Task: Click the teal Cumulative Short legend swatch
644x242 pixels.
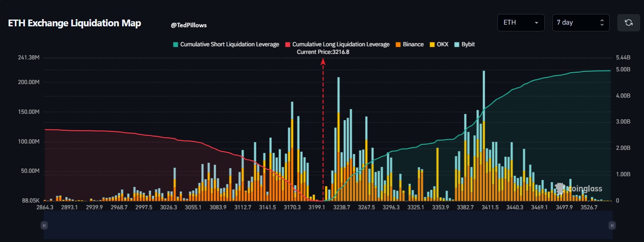Action: pyautogui.click(x=175, y=45)
